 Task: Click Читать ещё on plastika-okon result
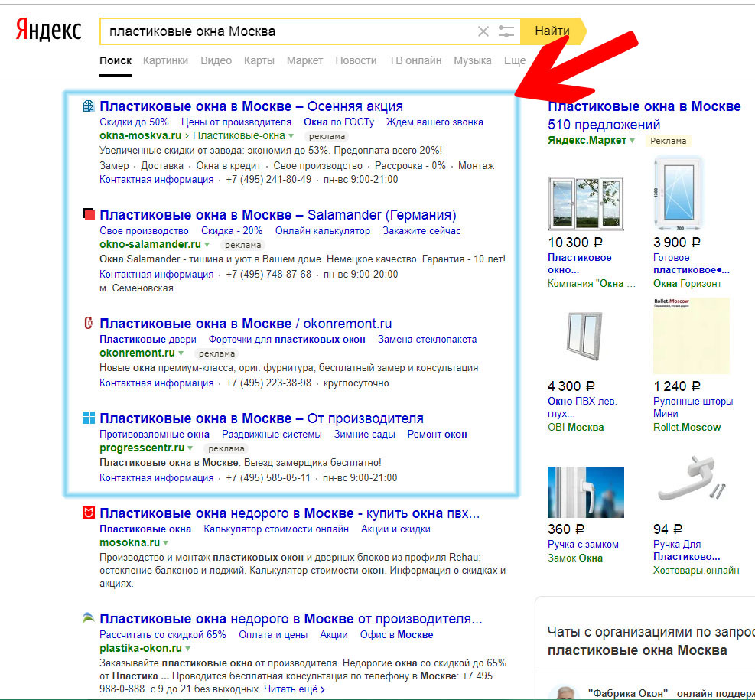tap(295, 689)
